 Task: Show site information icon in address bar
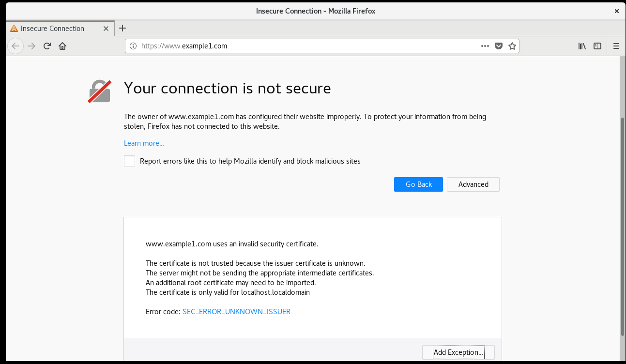point(133,46)
